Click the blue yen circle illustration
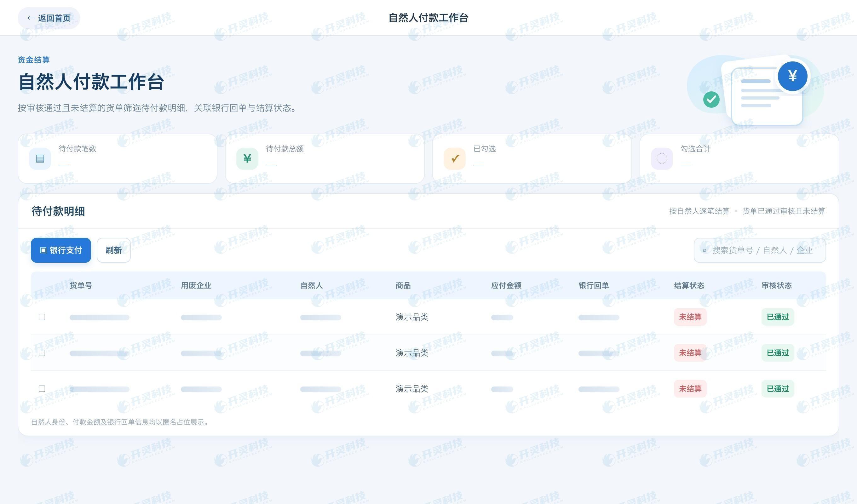This screenshot has width=857, height=504. click(793, 76)
